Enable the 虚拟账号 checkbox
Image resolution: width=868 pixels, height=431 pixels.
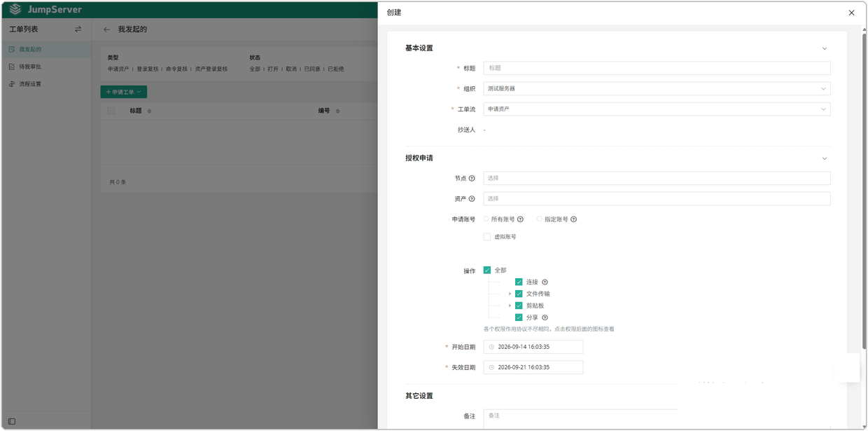[487, 237]
